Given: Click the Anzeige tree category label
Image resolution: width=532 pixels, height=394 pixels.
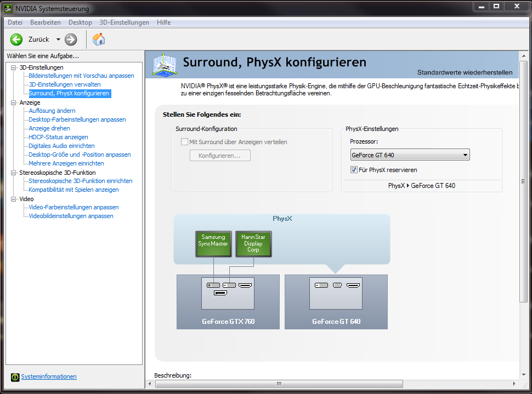Looking at the screenshot, I should coord(30,102).
